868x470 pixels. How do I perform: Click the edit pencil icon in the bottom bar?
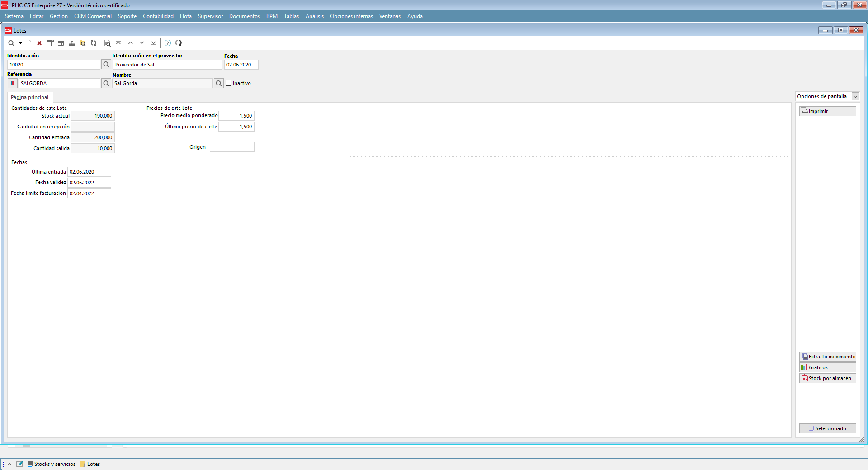coord(19,464)
